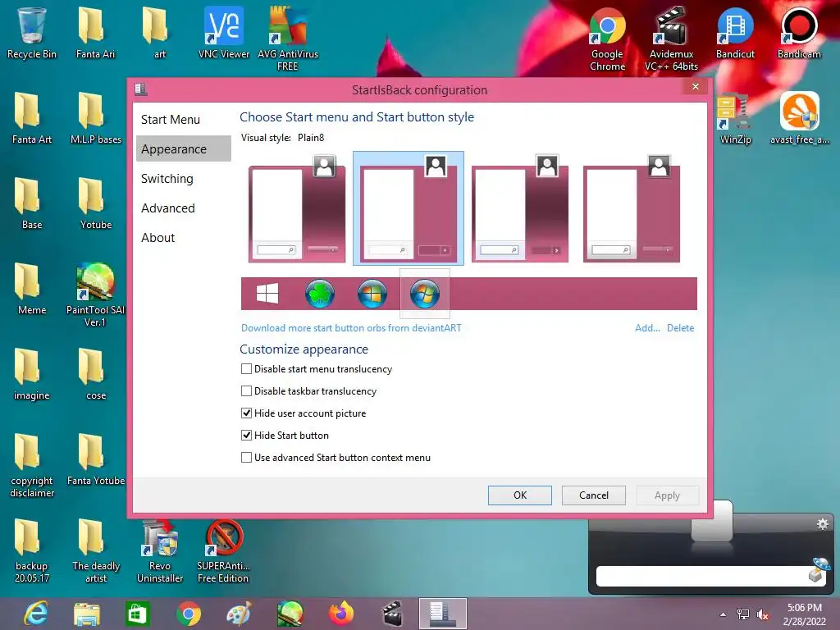Select the first glossy start menu style thumbnail
The image size is (840, 630).
click(297, 208)
